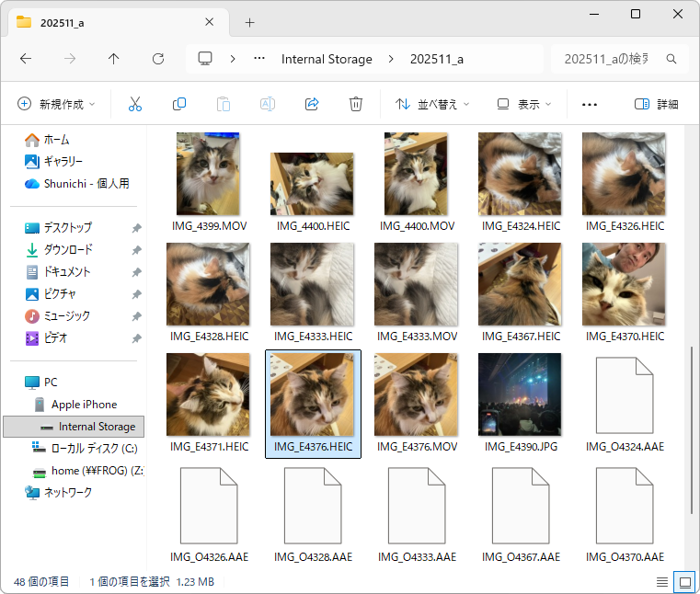Go forward with the right arrow

pos(70,59)
